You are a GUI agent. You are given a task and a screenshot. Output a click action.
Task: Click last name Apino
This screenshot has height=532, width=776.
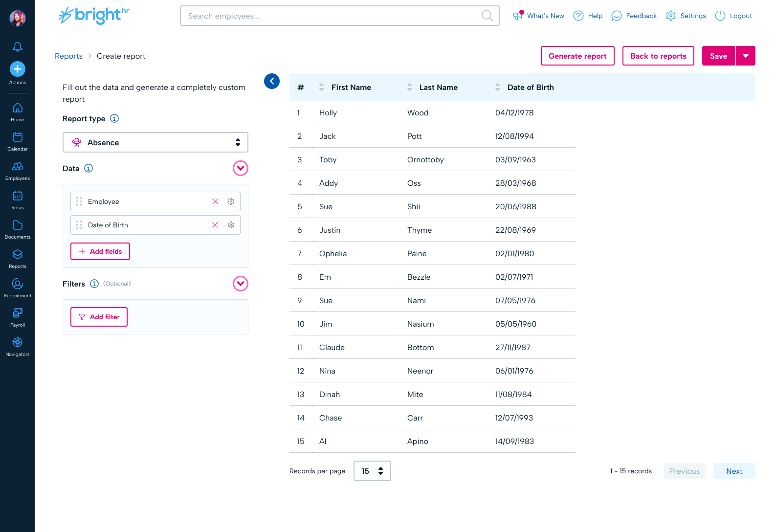(x=418, y=441)
